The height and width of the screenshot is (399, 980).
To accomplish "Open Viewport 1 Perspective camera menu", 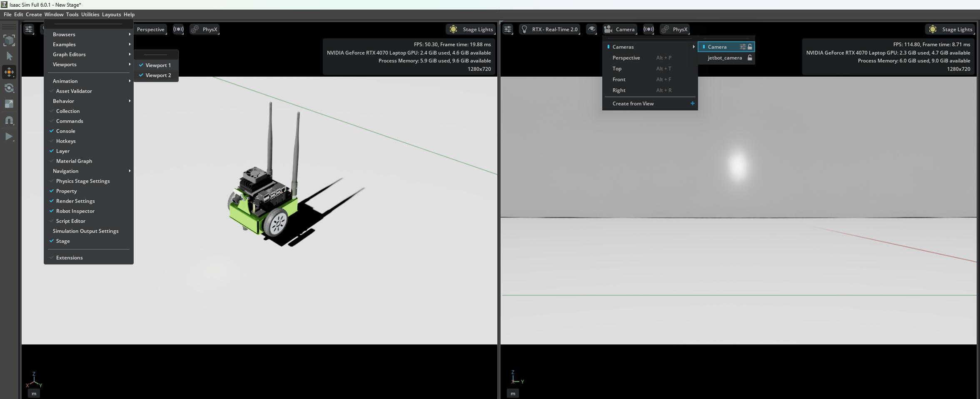I will tap(150, 29).
